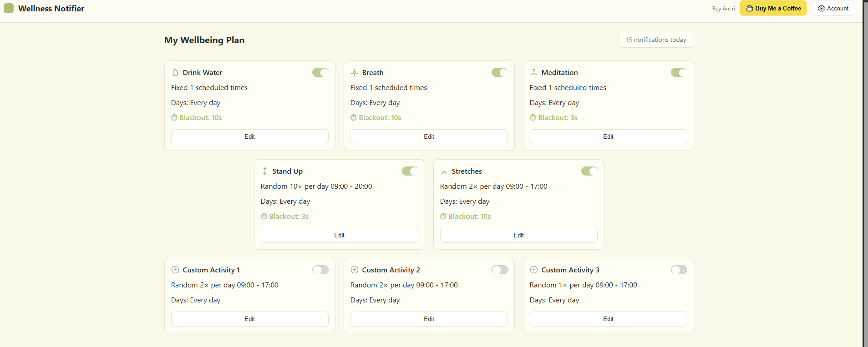Click the Meditation person icon

(534, 72)
